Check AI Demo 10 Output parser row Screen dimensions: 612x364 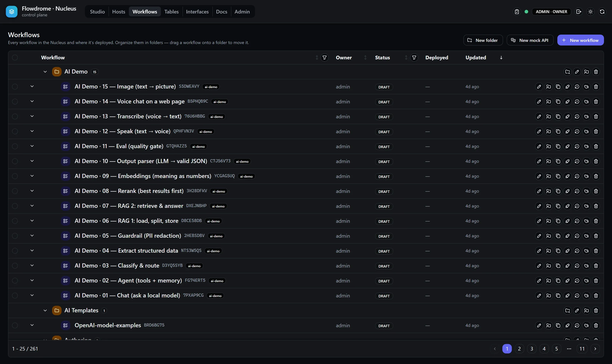[x=15, y=161]
